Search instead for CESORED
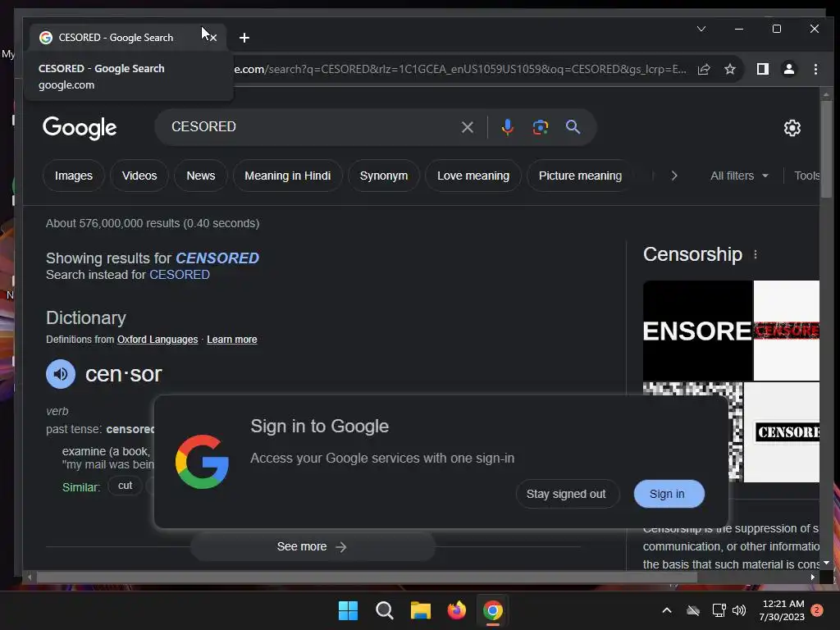Image resolution: width=840 pixels, height=630 pixels. click(180, 275)
